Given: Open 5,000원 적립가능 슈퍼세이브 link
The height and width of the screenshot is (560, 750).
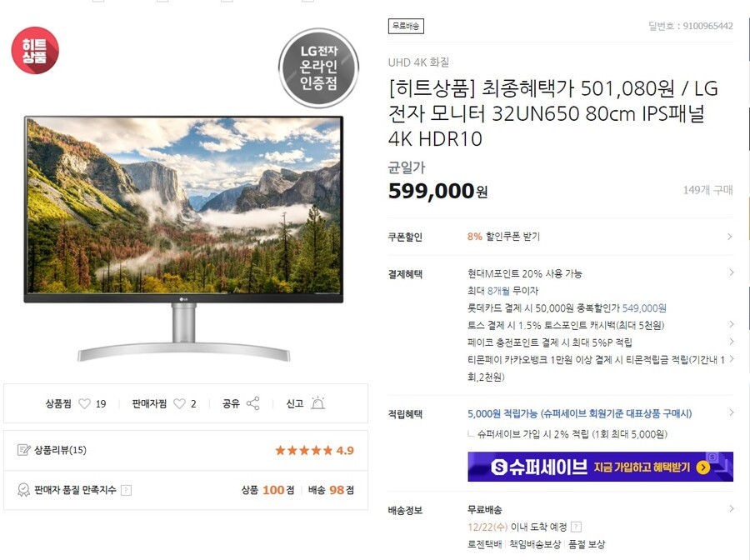Looking at the screenshot, I should [579, 413].
